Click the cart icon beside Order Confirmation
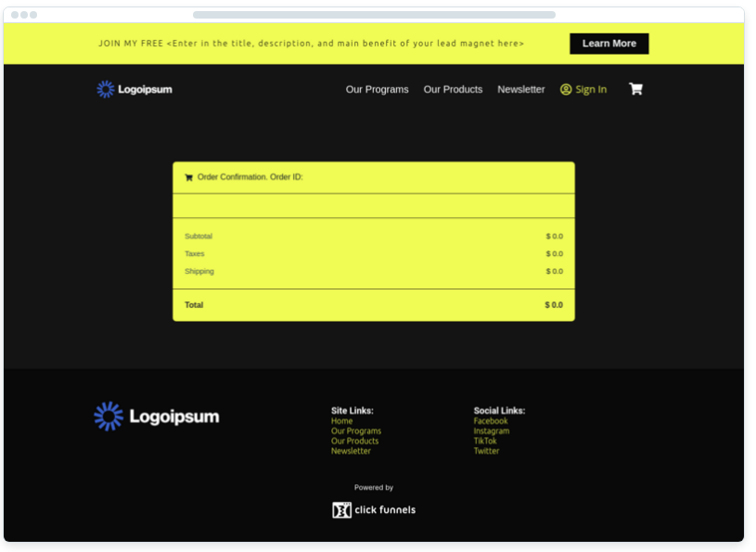 (189, 177)
